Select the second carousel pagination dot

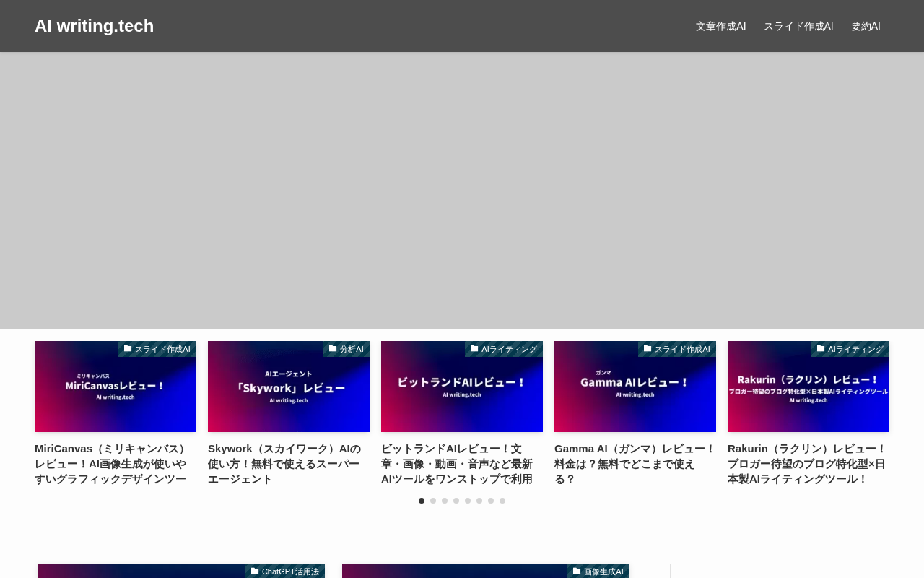coord(433,501)
